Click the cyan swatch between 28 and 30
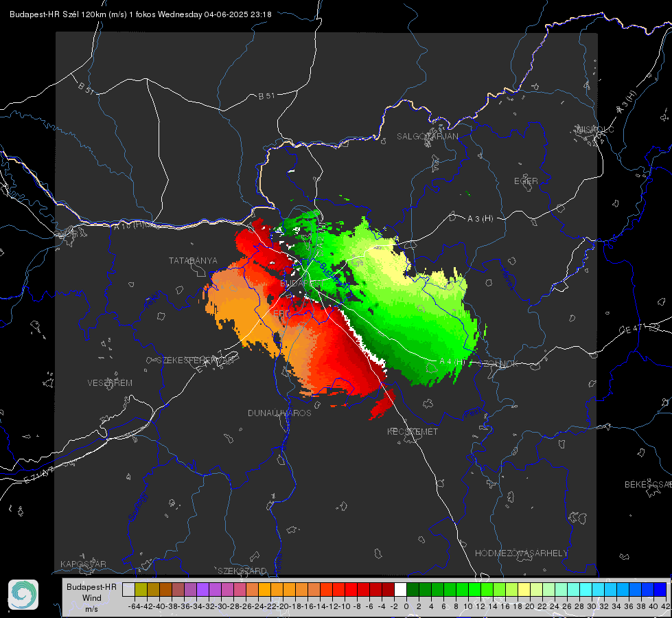 [586, 589]
